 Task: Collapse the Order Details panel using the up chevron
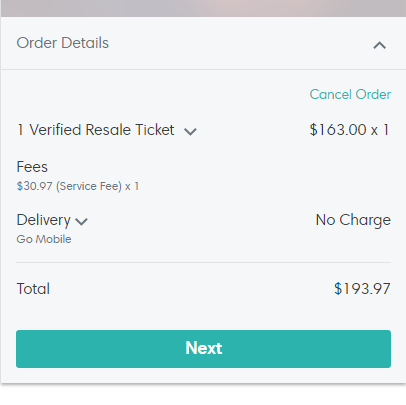pyautogui.click(x=379, y=45)
